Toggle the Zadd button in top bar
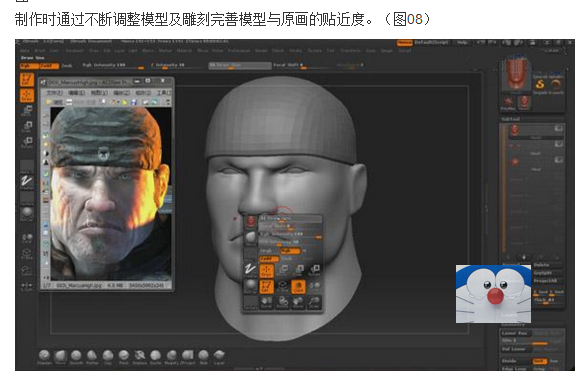The image size is (581, 373). (49, 66)
